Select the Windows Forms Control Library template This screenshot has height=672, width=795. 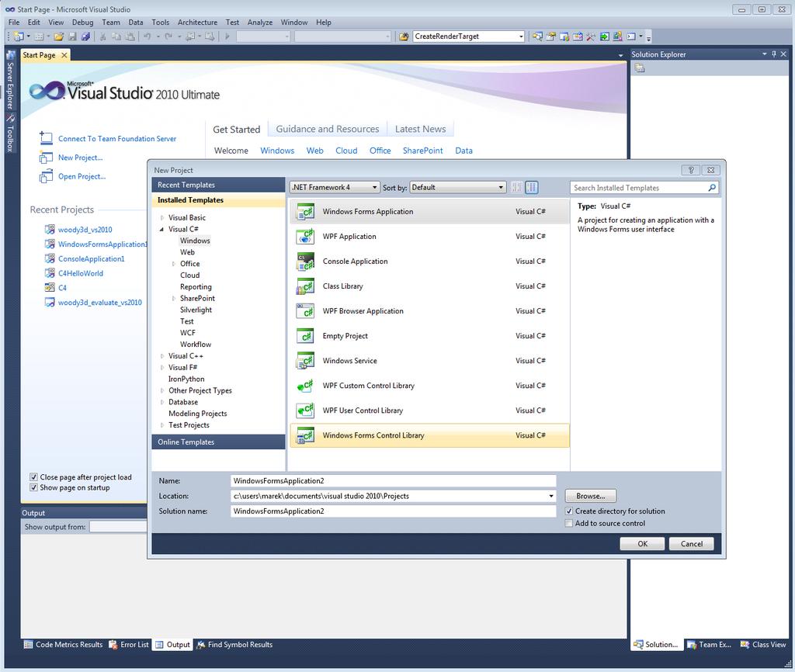click(x=429, y=435)
